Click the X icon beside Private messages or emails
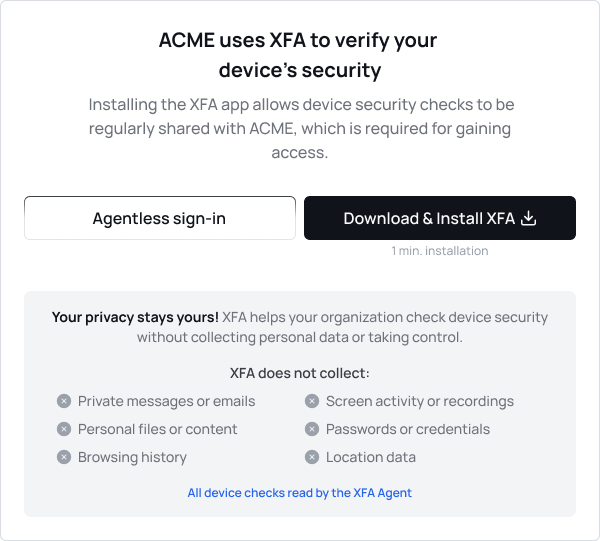 pos(64,401)
